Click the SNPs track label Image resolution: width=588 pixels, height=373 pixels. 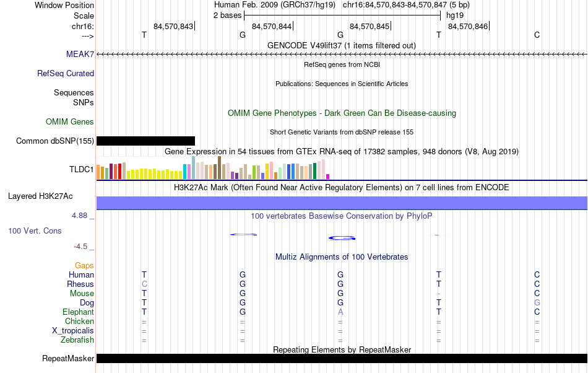[x=84, y=102]
